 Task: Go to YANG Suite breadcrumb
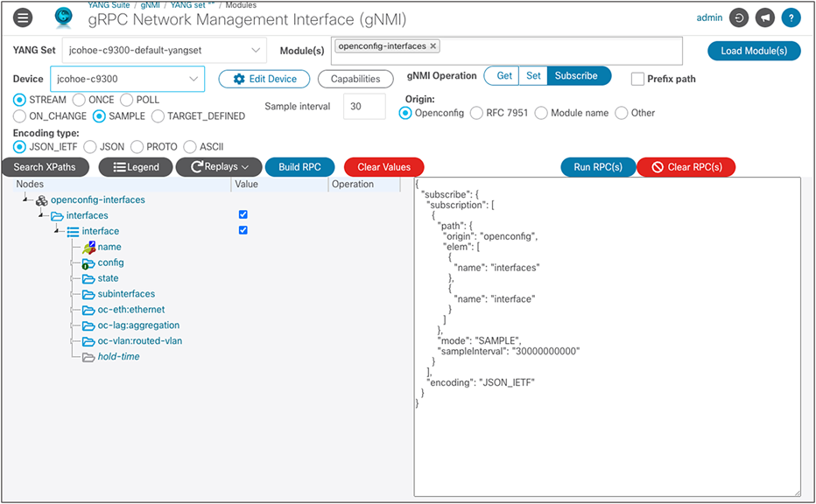point(109,4)
